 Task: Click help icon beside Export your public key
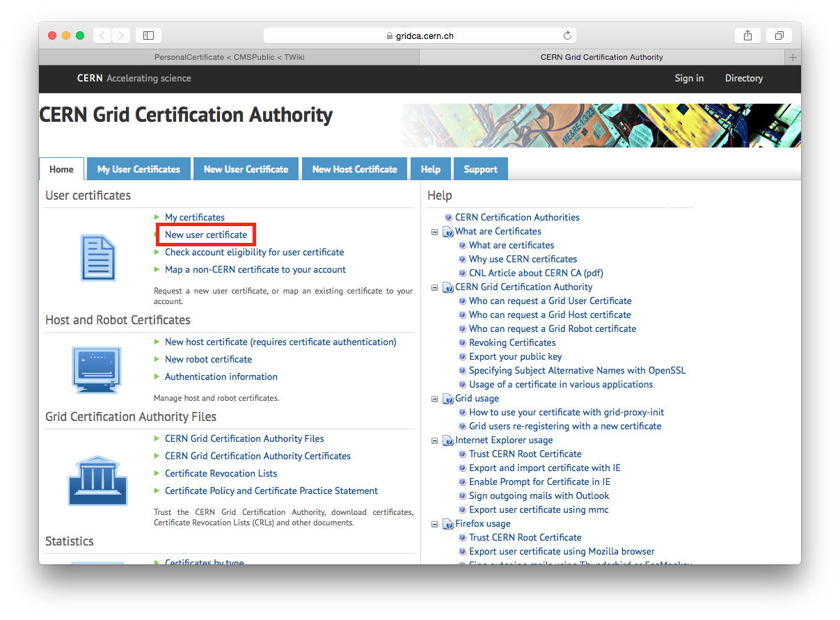click(x=463, y=357)
